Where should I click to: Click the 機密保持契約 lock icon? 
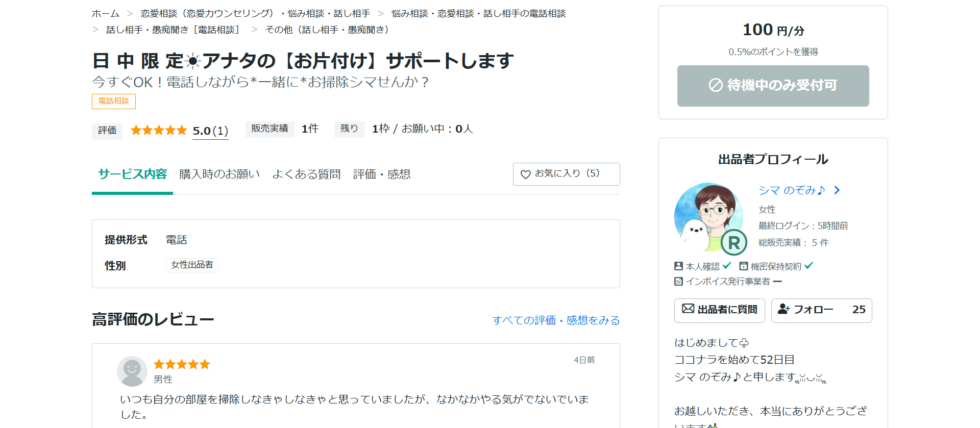click(743, 266)
